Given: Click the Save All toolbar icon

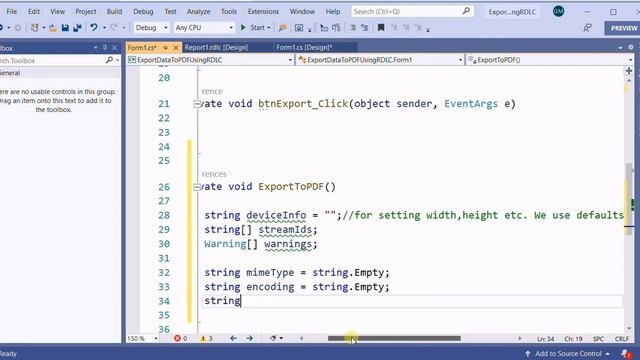Looking at the screenshot, I should pyautogui.click(x=77, y=28).
